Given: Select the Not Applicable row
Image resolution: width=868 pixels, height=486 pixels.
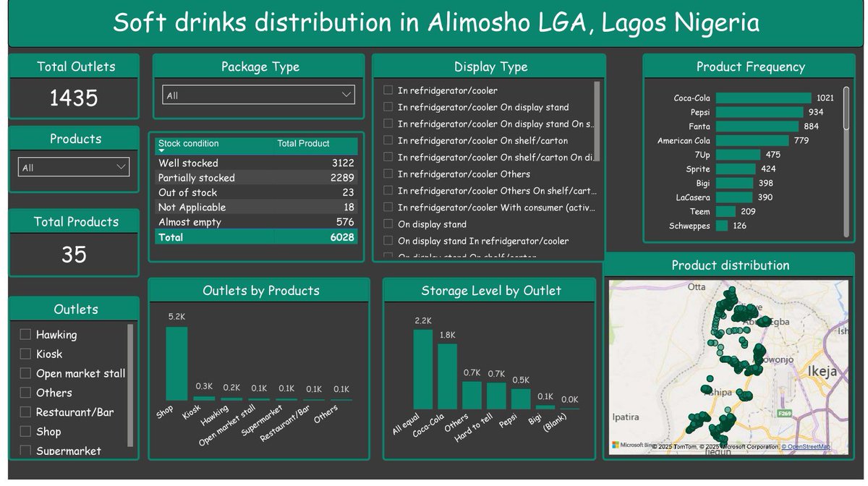Looking at the screenshot, I should click(257, 208).
